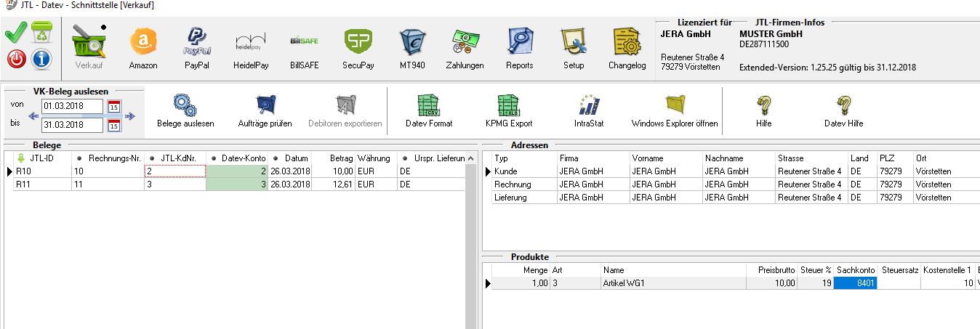Image resolution: width=980 pixels, height=329 pixels.
Task: Select the Lieferung address row
Action: [x=734, y=198]
